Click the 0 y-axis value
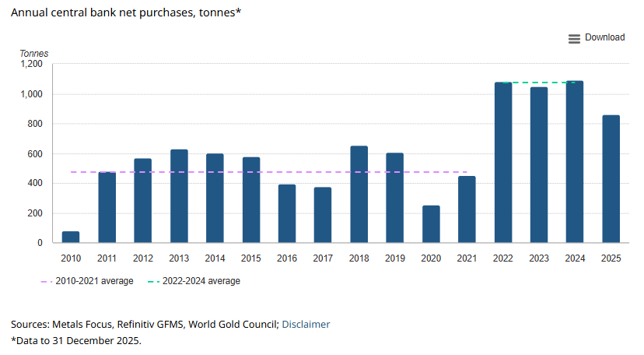Viewport: 644px width, 355px height. (x=40, y=243)
